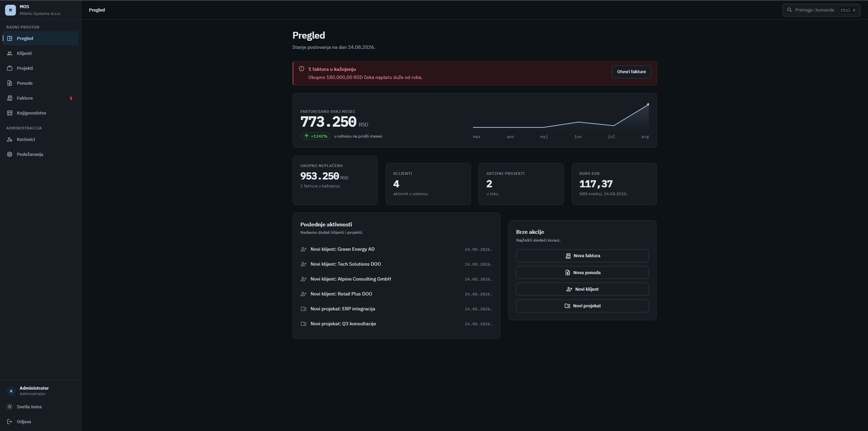Screen dimensions: 868x431
Task: Open activity Novi klijent: Green Energy AD
Action: click(396, 249)
